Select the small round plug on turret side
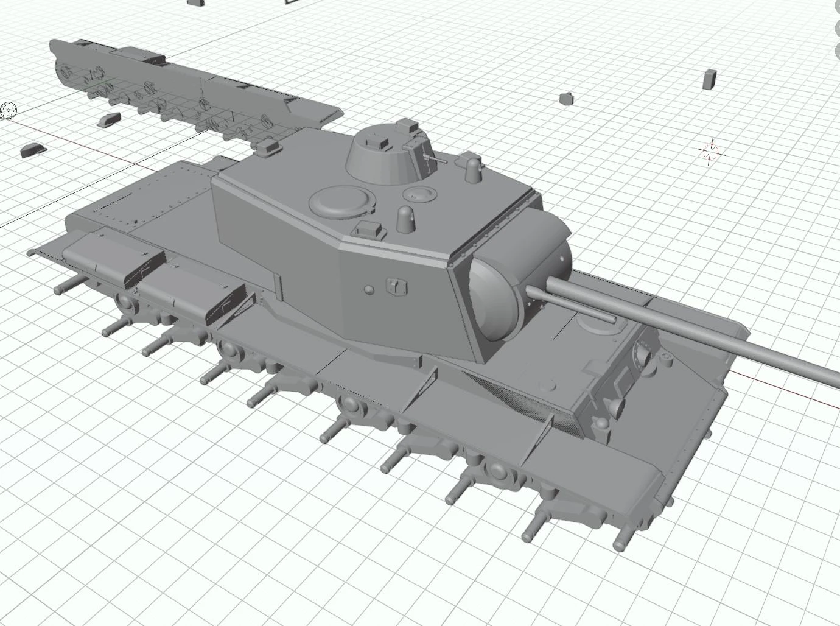This screenshot has height=626, width=840. [369, 290]
